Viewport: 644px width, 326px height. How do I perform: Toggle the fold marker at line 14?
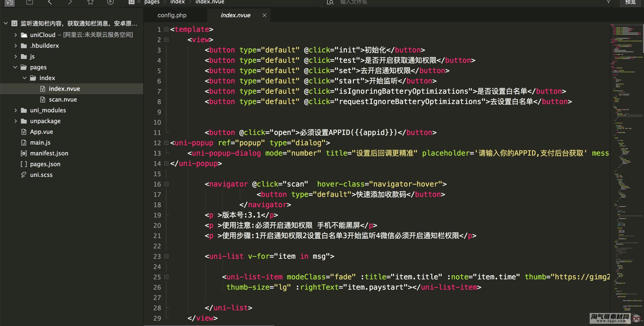(166, 163)
